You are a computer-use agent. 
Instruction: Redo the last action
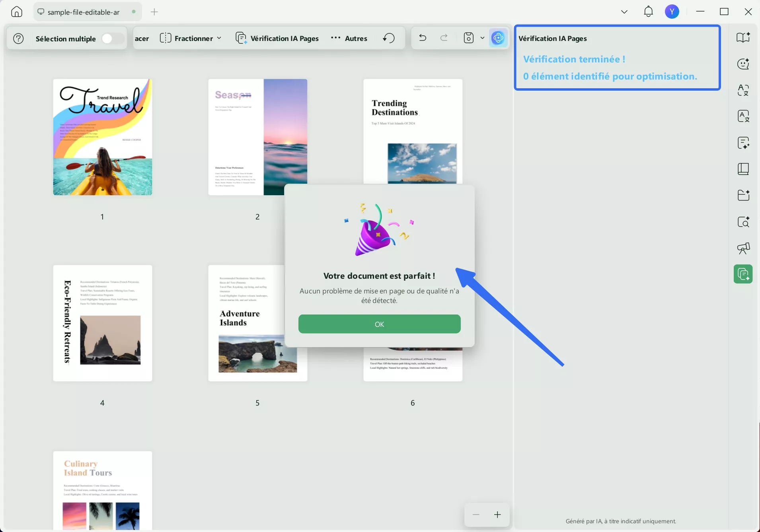tap(444, 38)
